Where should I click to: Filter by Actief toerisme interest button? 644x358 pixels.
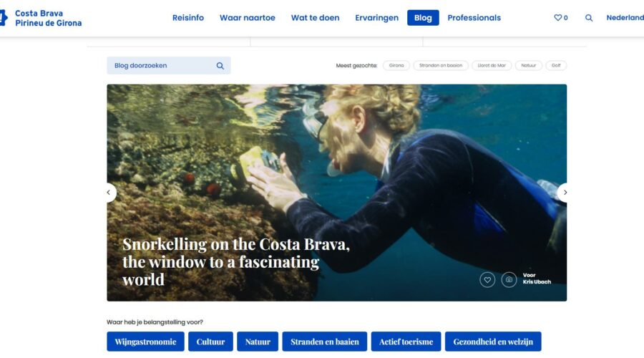[x=406, y=342]
